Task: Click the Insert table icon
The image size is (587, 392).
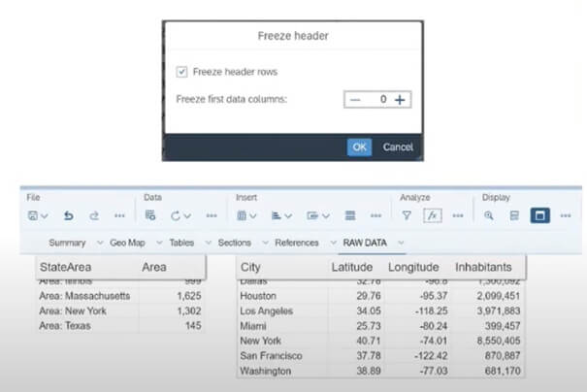Action: pos(242,215)
